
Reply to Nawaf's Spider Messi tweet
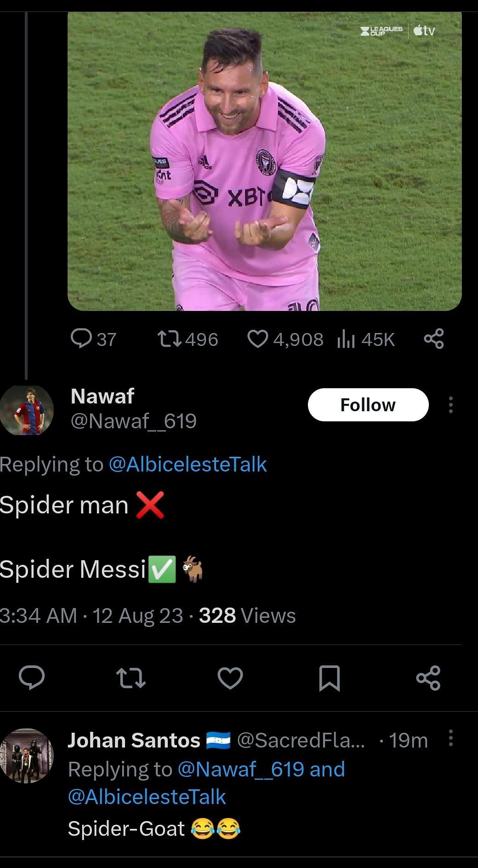click(x=31, y=677)
